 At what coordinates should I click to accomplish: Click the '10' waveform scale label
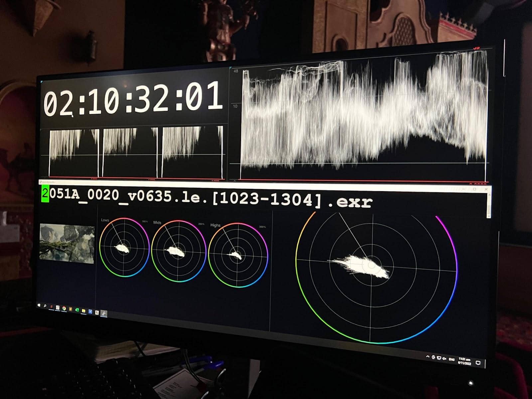click(x=235, y=106)
